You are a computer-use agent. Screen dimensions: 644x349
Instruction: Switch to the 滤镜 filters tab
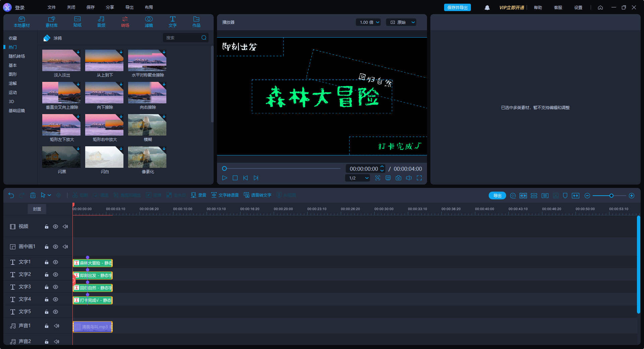tap(149, 21)
